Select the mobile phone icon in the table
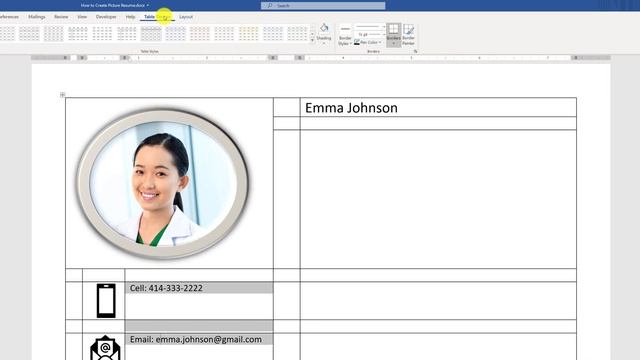This screenshot has width=640, height=360. [106, 301]
